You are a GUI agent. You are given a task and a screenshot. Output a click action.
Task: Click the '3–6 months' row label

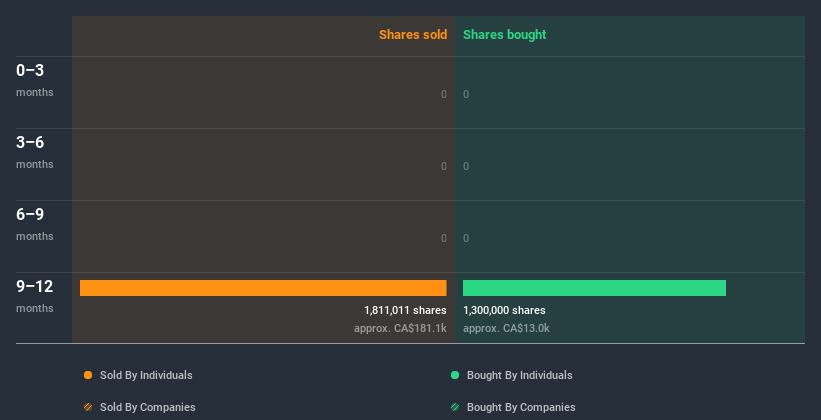click(35, 152)
